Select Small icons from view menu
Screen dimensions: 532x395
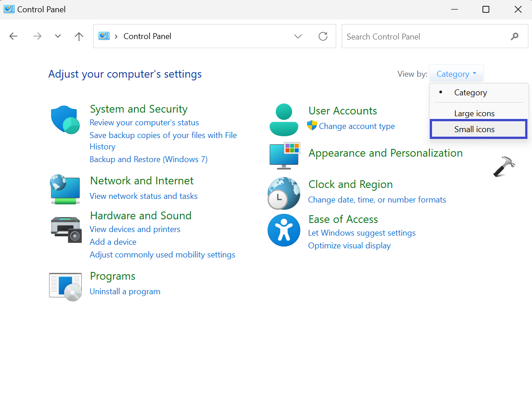474,129
